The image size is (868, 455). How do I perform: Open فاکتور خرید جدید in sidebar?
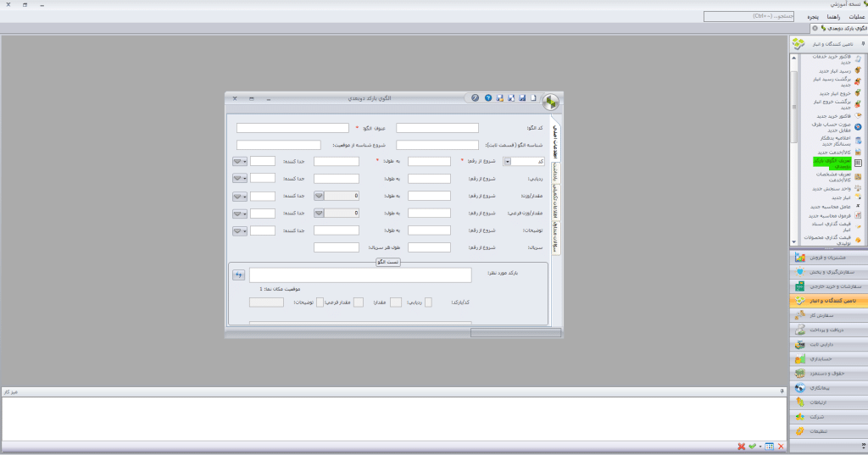click(x=840, y=116)
